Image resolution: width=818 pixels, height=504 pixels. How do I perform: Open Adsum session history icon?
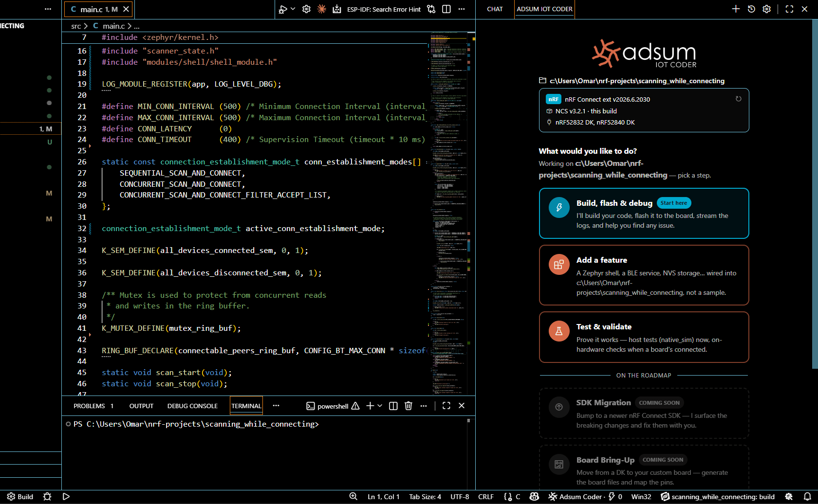[751, 9]
